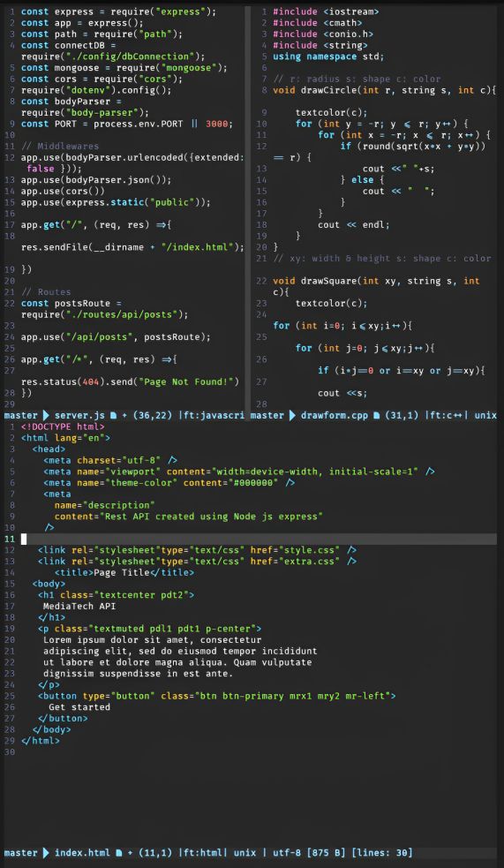Click the branch arrow before server.js
Screen dimensions: 504x868
pyautogui.click(x=45, y=415)
